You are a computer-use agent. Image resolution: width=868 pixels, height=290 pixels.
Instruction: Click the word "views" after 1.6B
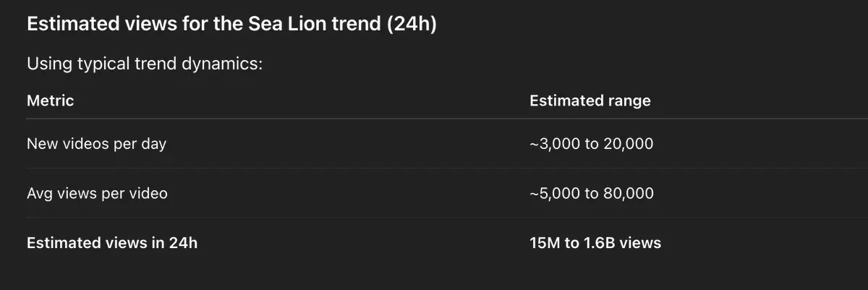(x=639, y=243)
